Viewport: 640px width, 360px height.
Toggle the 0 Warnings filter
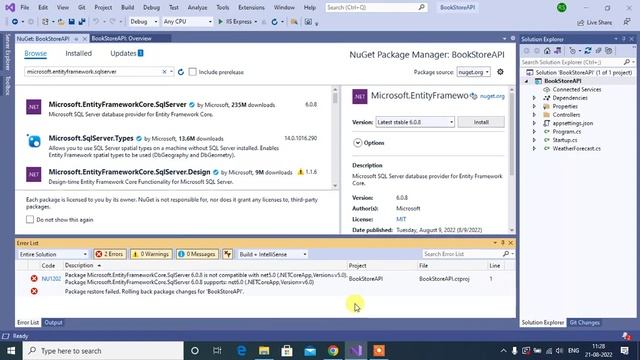[x=151, y=254]
